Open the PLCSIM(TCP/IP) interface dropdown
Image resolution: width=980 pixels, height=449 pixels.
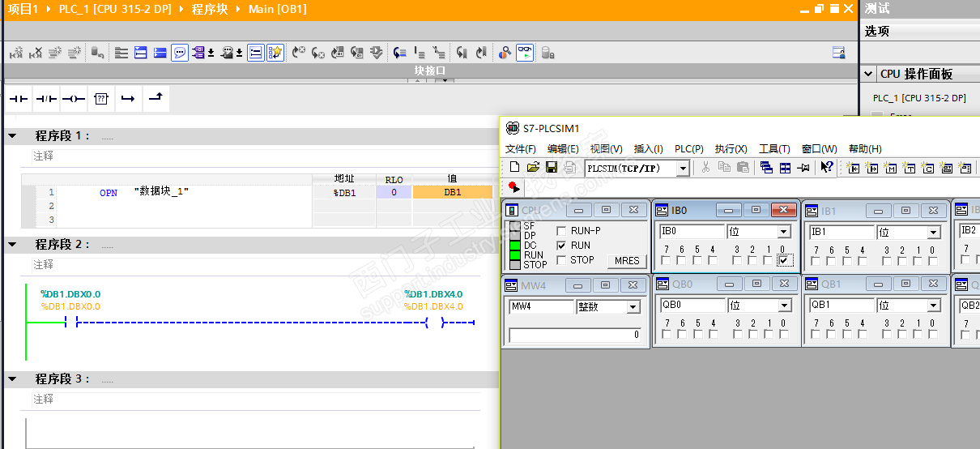click(x=683, y=168)
